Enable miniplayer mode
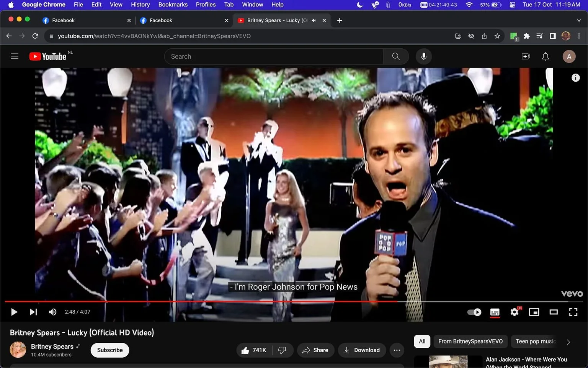This screenshot has width=588, height=368. point(534,312)
